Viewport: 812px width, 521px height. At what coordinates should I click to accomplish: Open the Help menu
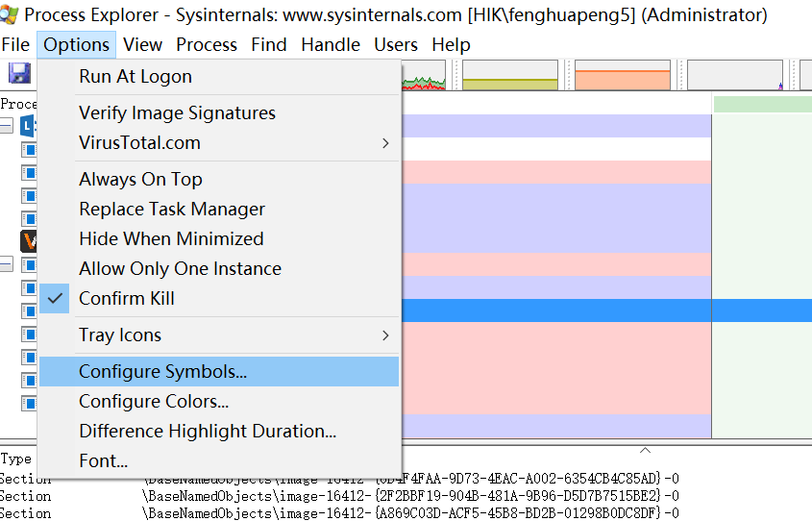(x=451, y=44)
